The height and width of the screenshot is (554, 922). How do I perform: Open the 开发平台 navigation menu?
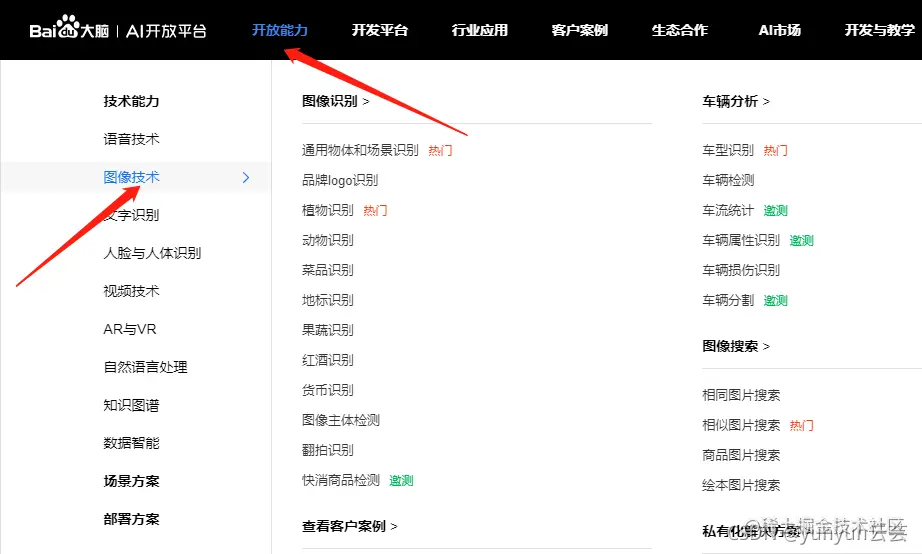[380, 30]
